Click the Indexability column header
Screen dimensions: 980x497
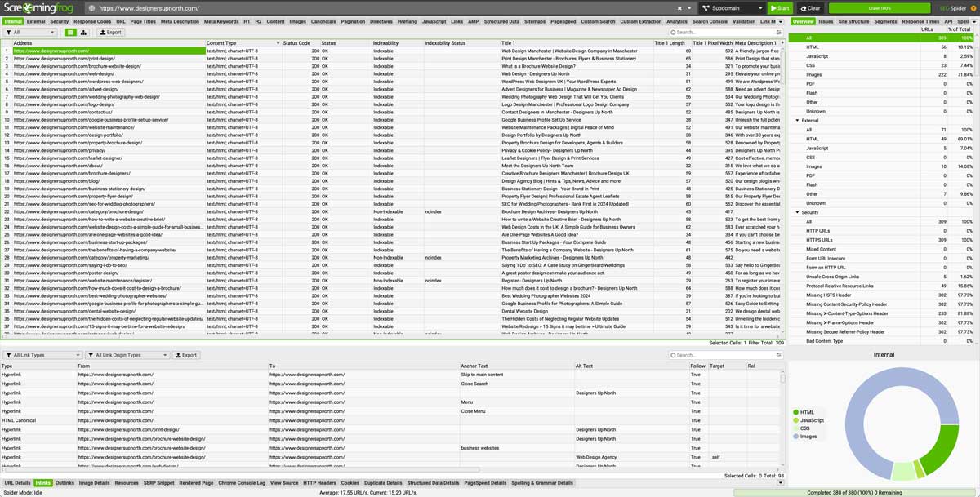coord(397,42)
